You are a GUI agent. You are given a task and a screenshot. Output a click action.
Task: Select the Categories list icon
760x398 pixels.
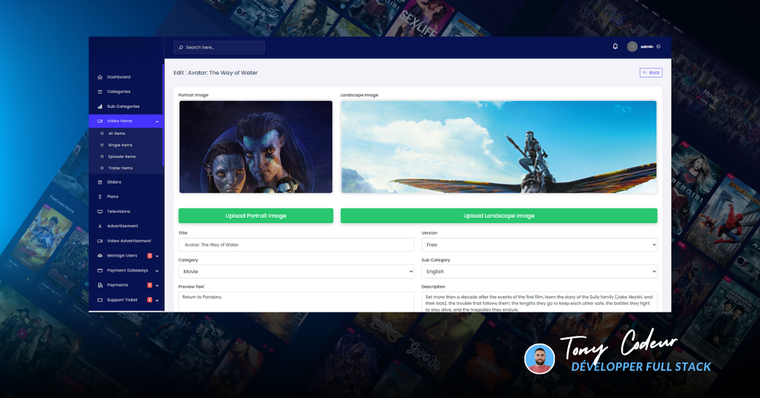click(100, 92)
